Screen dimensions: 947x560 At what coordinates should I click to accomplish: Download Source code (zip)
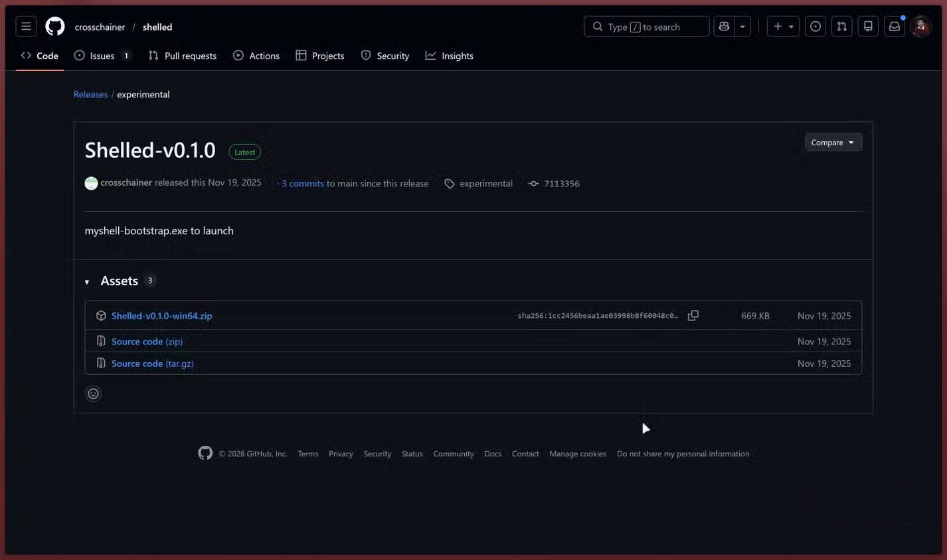(x=147, y=342)
